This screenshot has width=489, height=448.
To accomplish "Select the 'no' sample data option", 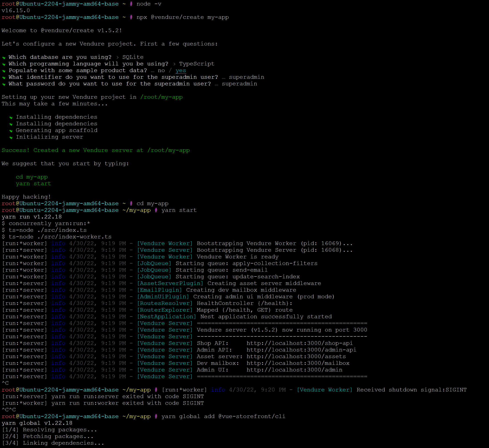I will click(161, 70).
